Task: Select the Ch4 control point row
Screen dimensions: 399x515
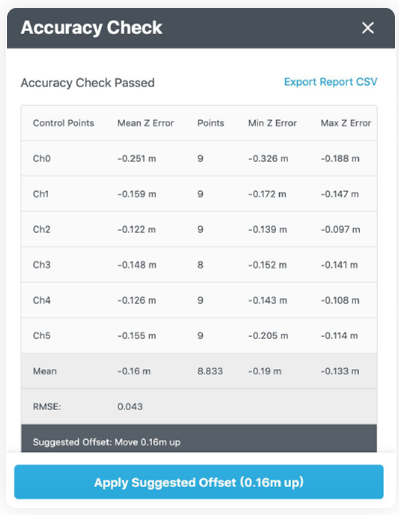Action: tap(199, 300)
